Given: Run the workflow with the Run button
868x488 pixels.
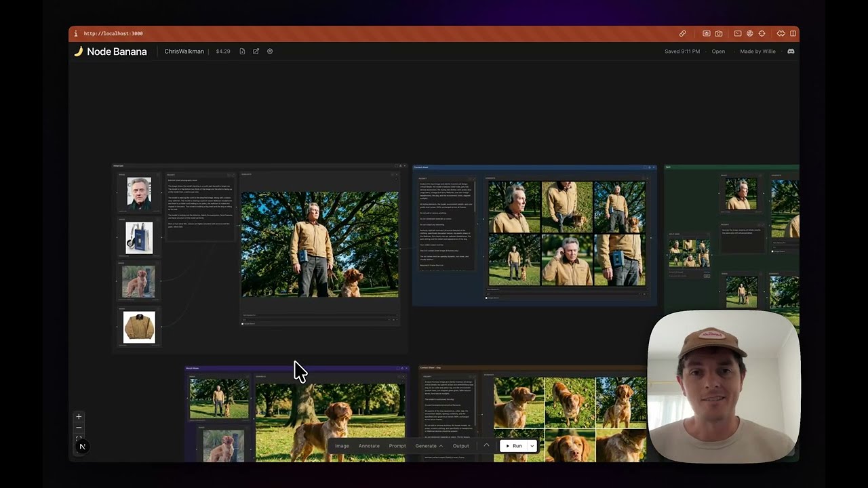Looking at the screenshot, I should point(513,446).
